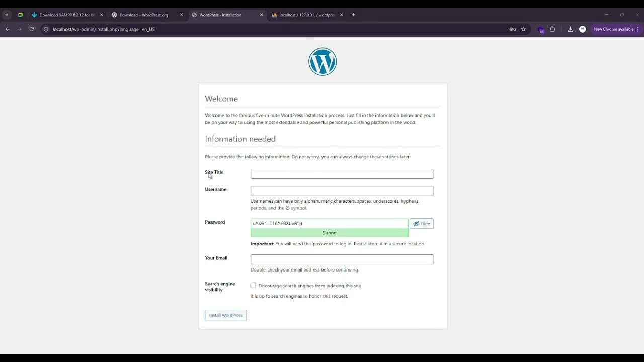Image resolution: width=644 pixels, height=362 pixels.
Task: Click the Install WordPress button
Action: [226, 315]
